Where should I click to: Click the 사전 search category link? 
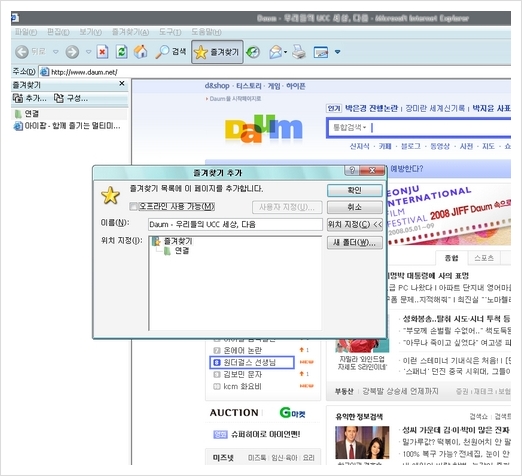coord(466,146)
